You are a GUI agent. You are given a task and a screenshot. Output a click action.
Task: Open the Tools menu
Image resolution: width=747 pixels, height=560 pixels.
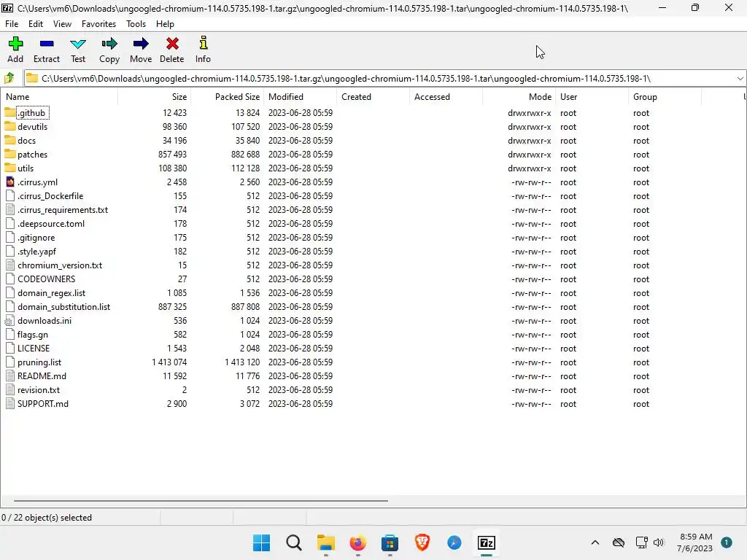coord(136,24)
